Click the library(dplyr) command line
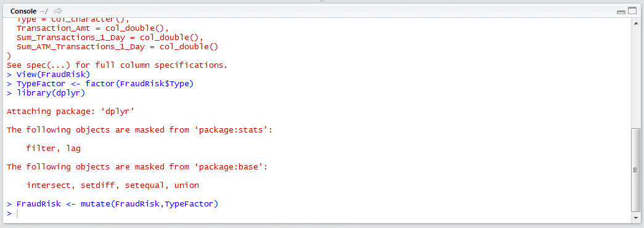The height and width of the screenshot is (228, 644). [x=46, y=93]
